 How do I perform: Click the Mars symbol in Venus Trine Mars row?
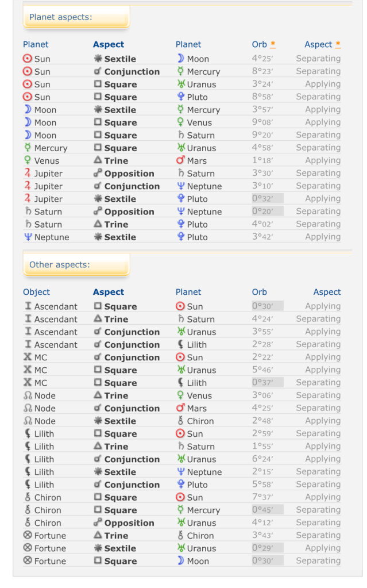point(180,161)
